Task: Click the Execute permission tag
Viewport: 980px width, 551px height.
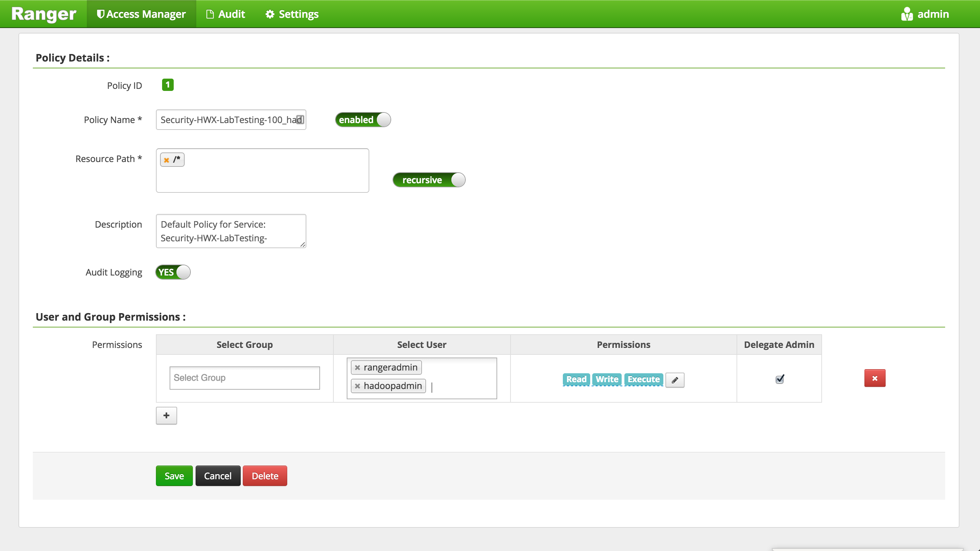Action: 644,379
